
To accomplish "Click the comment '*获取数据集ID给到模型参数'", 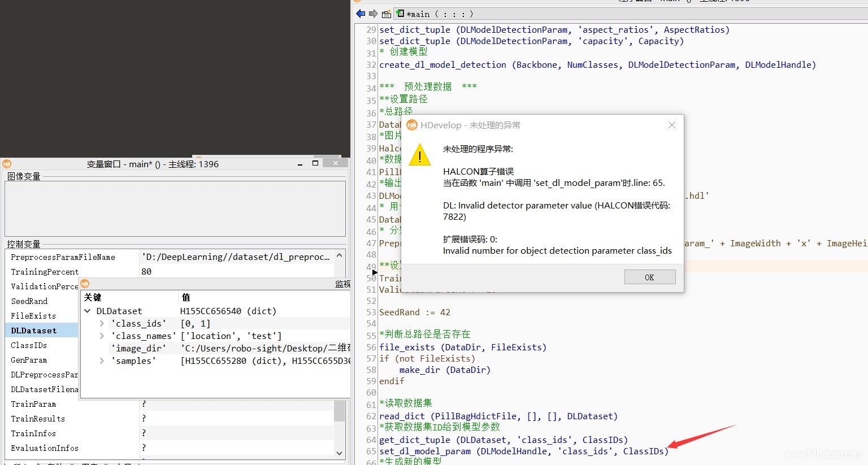I will (x=440, y=427).
